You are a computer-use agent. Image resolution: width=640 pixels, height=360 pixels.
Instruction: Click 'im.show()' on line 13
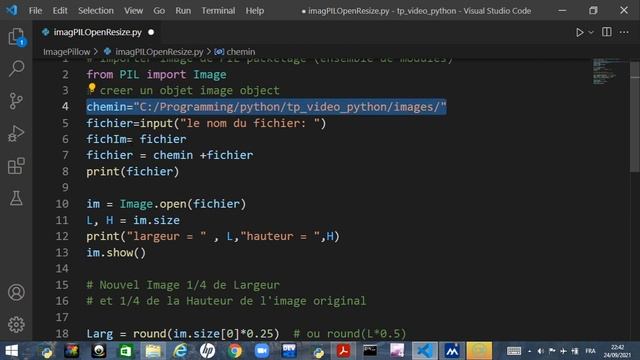pos(116,253)
